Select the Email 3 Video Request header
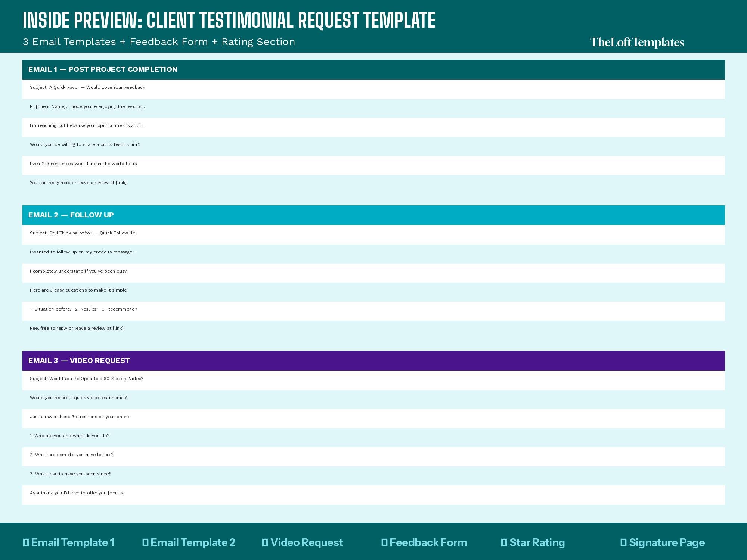Image resolution: width=747 pixels, height=560 pixels. [373, 361]
